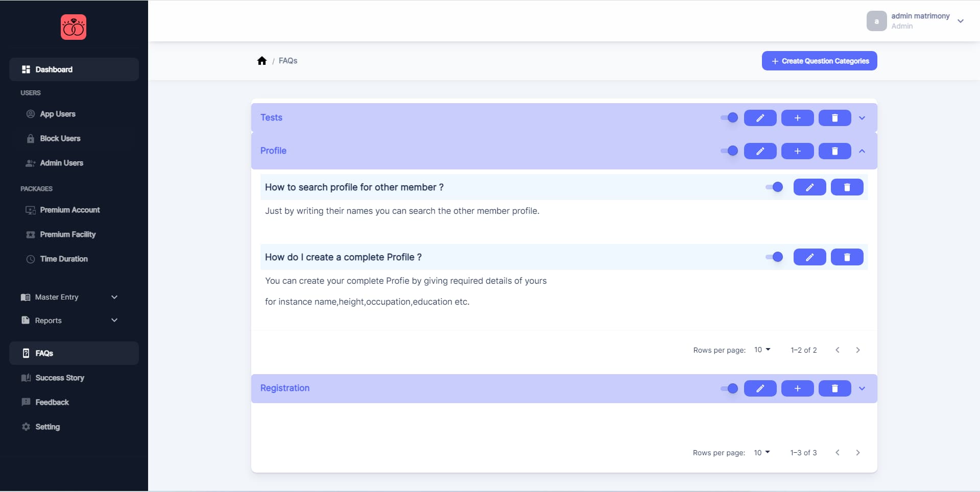This screenshot has width=980, height=492.
Task: Click '1–2 of 2' pagination text
Action: pyautogui.click(x=804, y=350)
